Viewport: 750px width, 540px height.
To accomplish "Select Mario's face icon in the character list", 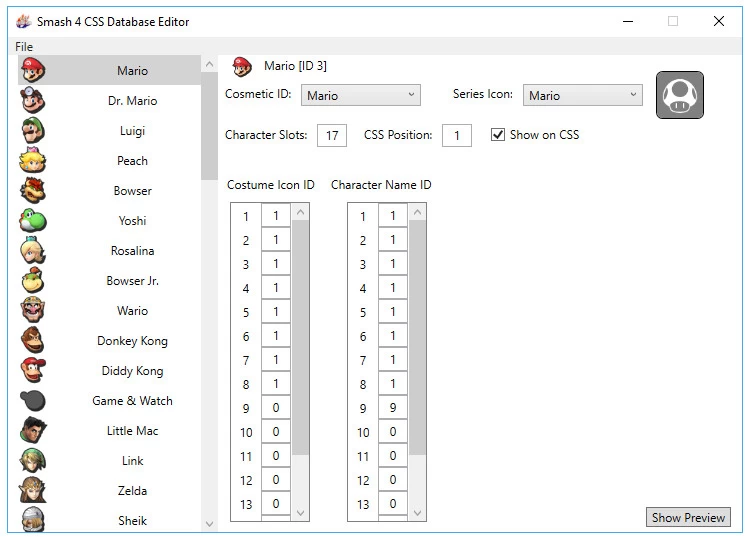I will (33, 70).
